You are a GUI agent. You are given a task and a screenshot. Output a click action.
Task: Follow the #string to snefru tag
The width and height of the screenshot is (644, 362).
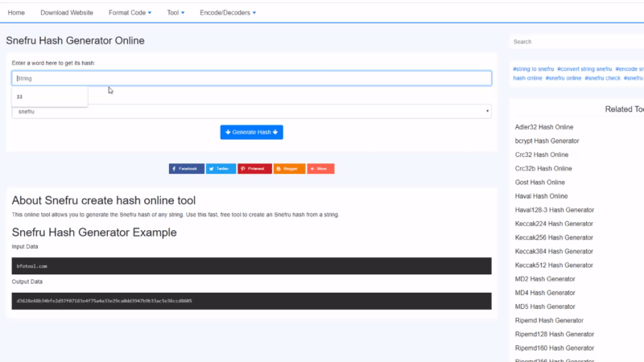[x=533, y=69]
